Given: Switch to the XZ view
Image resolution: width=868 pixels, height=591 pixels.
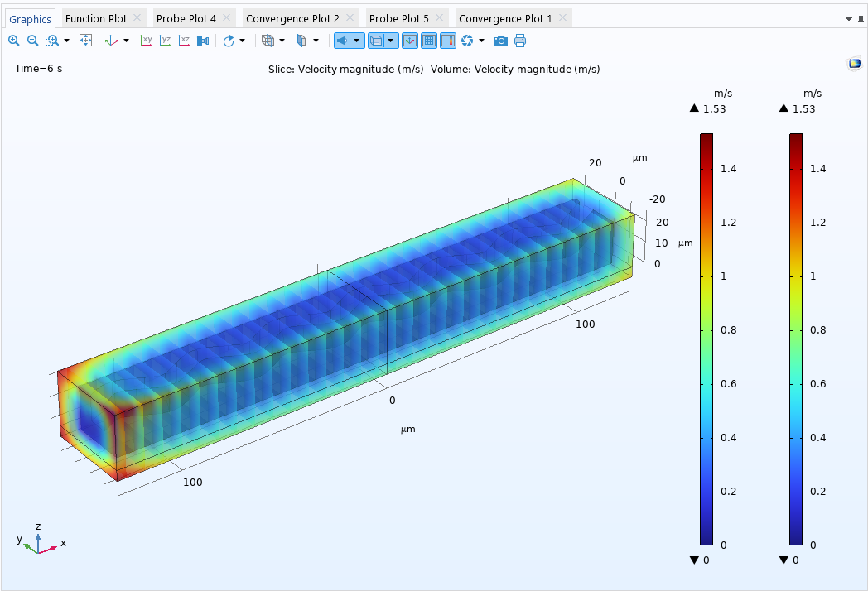Looking at the screenshot, I should [x=184, y=41].
